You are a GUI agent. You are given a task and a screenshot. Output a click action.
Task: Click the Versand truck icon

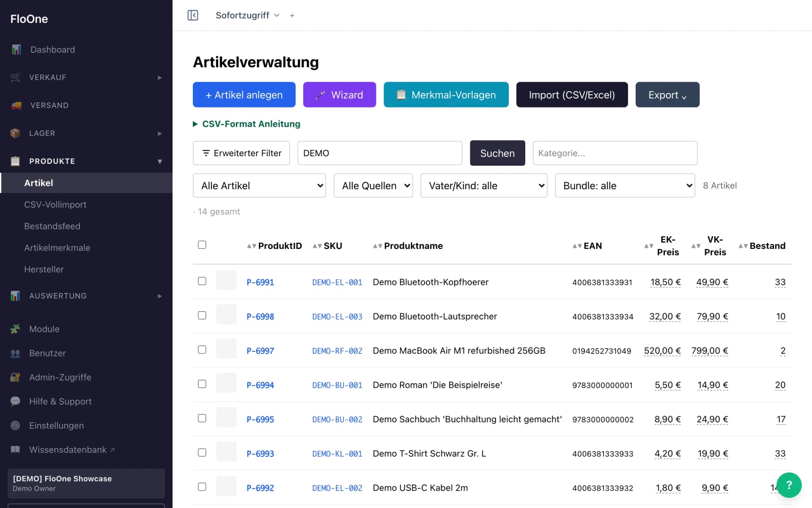16,105
